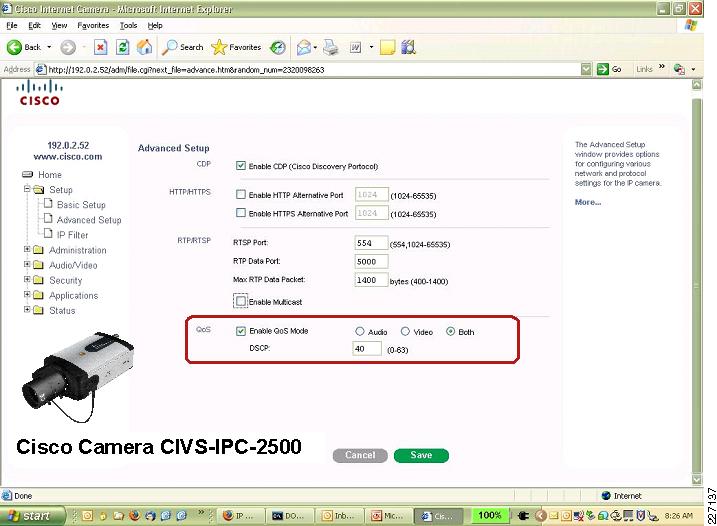717x526 pixels.
Task: Open the address bar dropdown arrow
Action: 586,70
